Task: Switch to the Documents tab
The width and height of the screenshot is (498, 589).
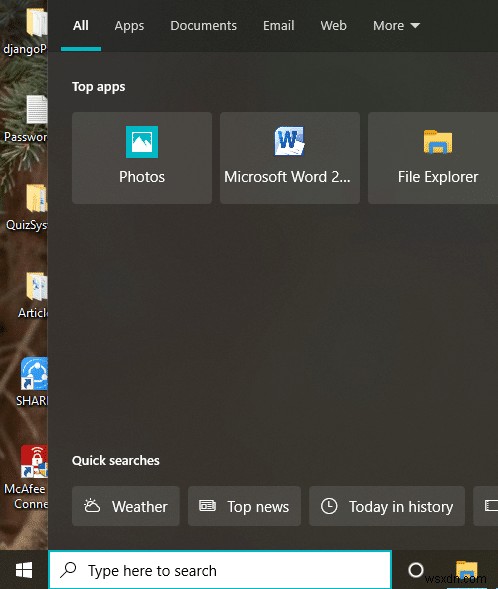Action: pos(204,26)
